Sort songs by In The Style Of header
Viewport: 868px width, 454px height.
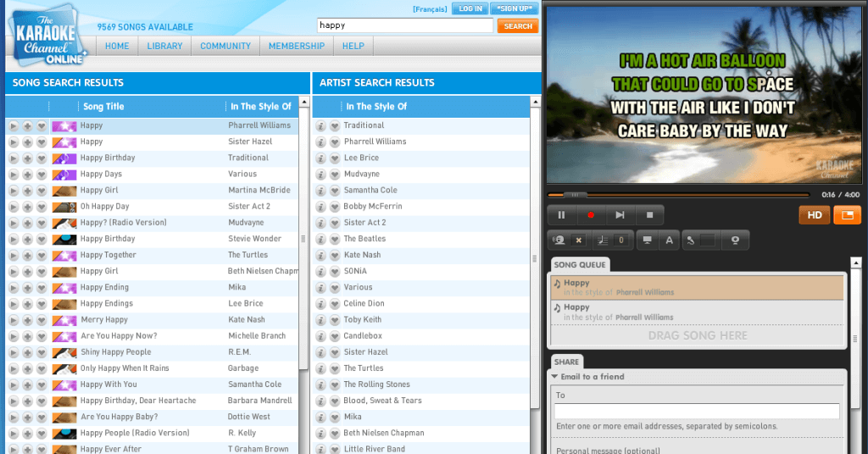coord(261,107)
